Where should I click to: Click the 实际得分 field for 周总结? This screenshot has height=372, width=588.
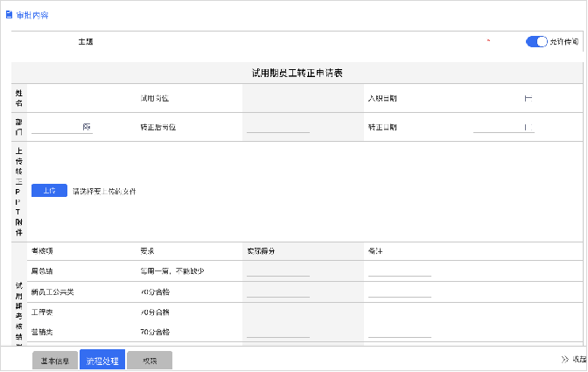click(278, 271)
